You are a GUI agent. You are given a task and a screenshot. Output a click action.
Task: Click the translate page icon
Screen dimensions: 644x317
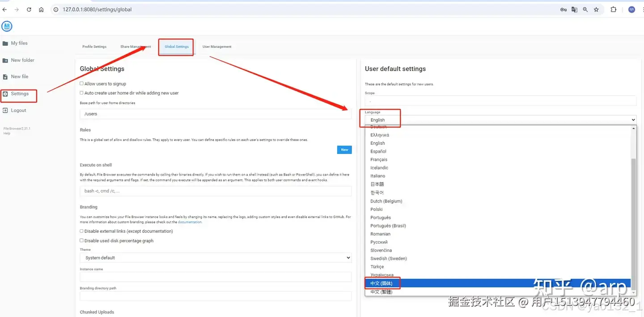[574, 9]
